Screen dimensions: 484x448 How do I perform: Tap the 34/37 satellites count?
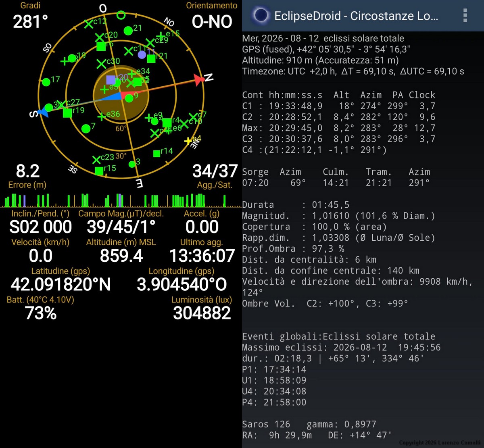point(215,171)
